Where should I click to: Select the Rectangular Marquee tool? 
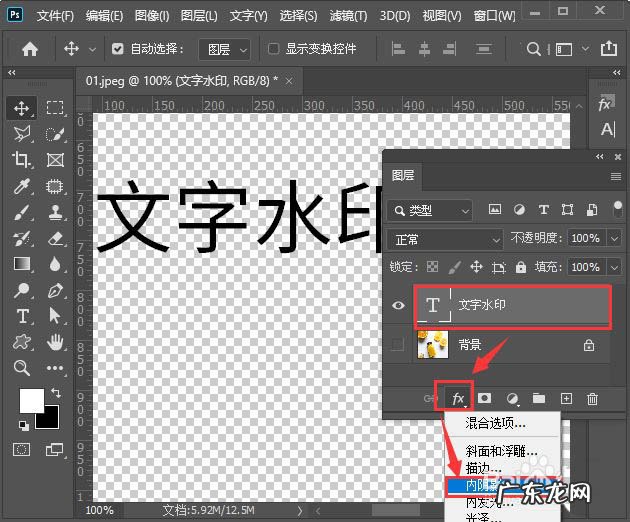point(55,108)
